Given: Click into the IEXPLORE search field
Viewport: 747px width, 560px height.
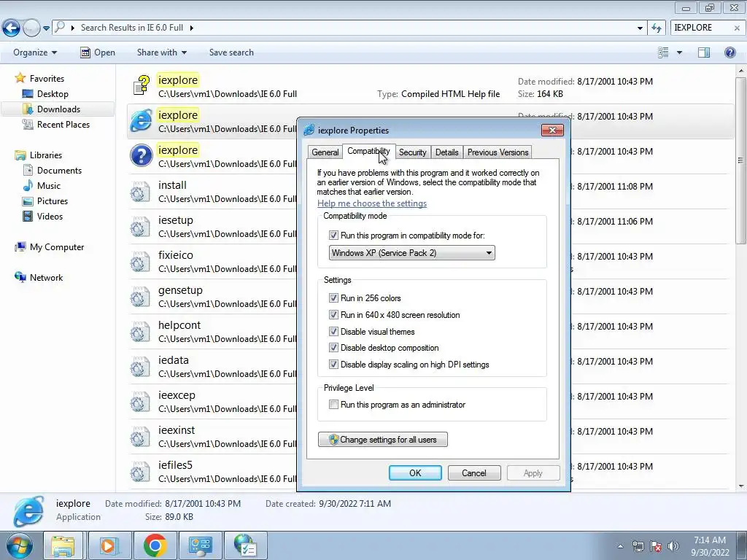Looking at the screenshot, I should coord(700,28).
